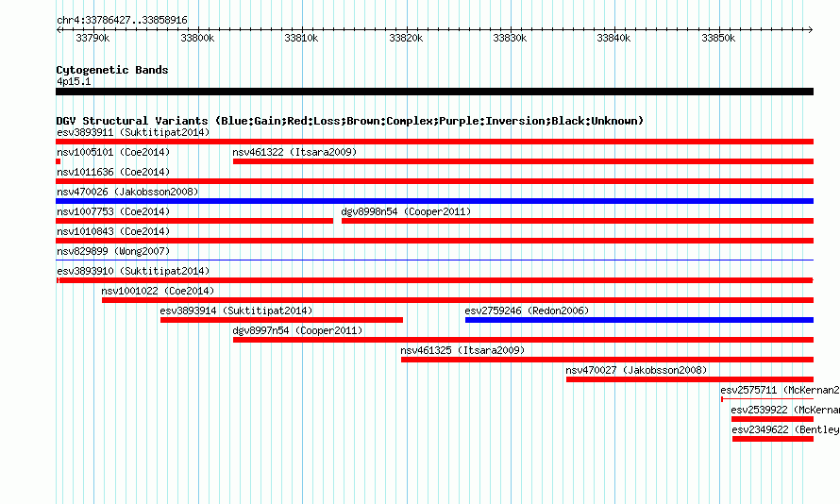Select variant label dgv8998n54 (Cooper2011)
Viewport: 840px width, 504px height.
coord(406,211)
